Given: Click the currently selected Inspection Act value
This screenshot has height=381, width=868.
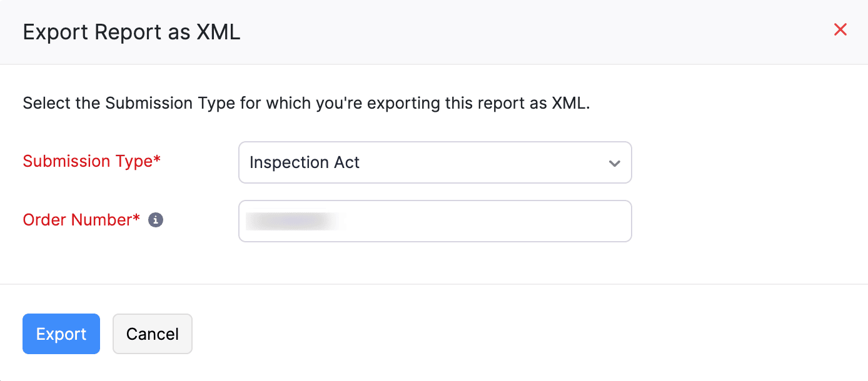Looking at the screenshot, I should 305,162.
